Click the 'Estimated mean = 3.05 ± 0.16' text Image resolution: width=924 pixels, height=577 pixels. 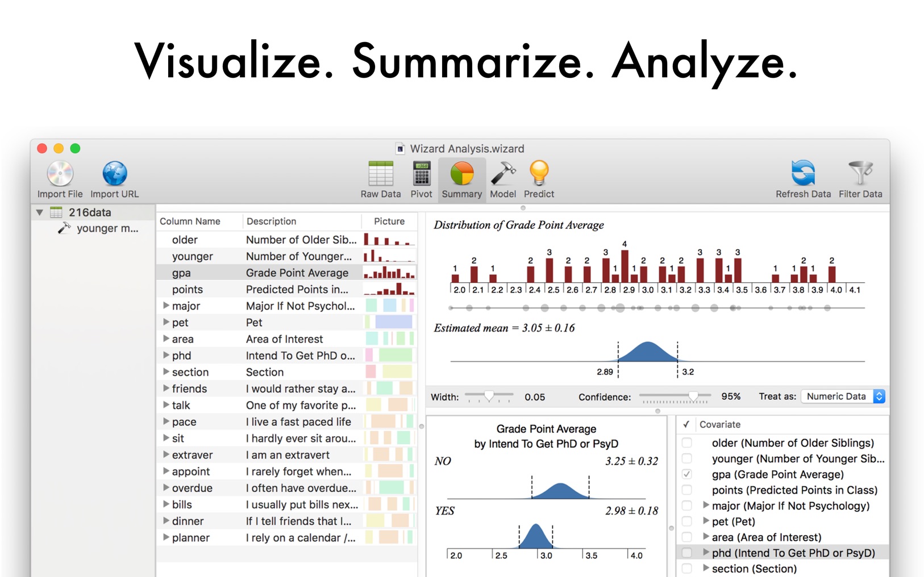click(x=504, y=328)
